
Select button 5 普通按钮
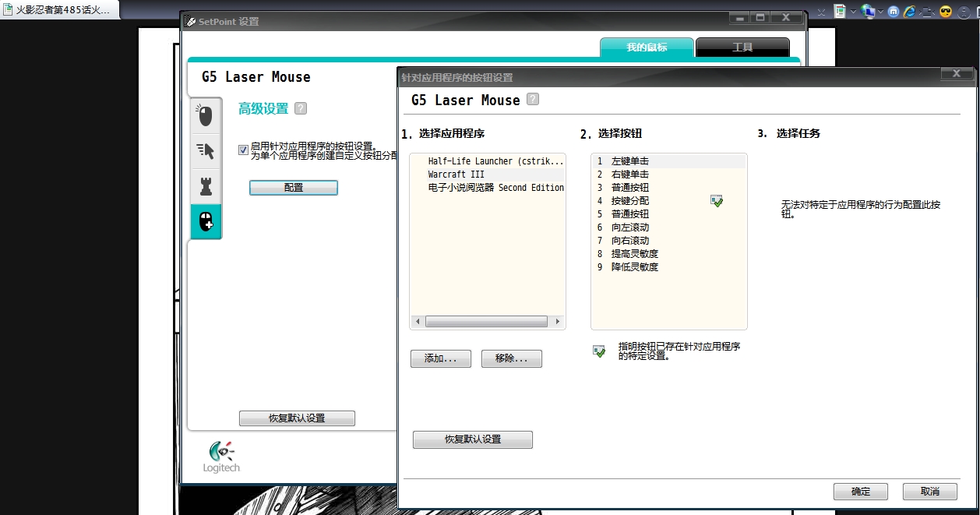[668, 214]
